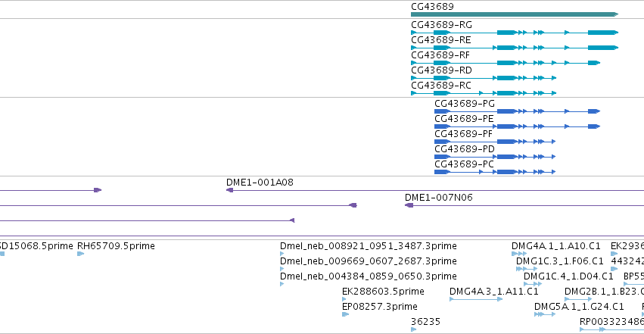
Task: Click the CG43689-RC transcript label
Action: click(x=441, y=86)
